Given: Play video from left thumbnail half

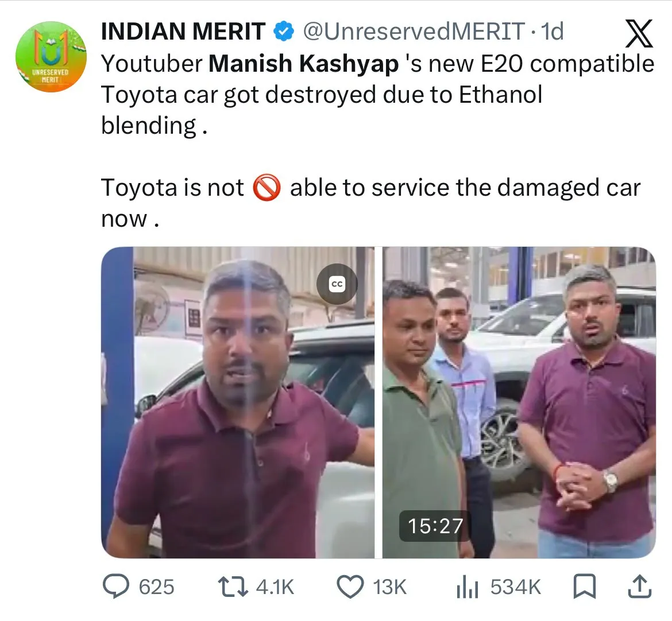Looking at the screenshot, I should click(x=238, y=402).
